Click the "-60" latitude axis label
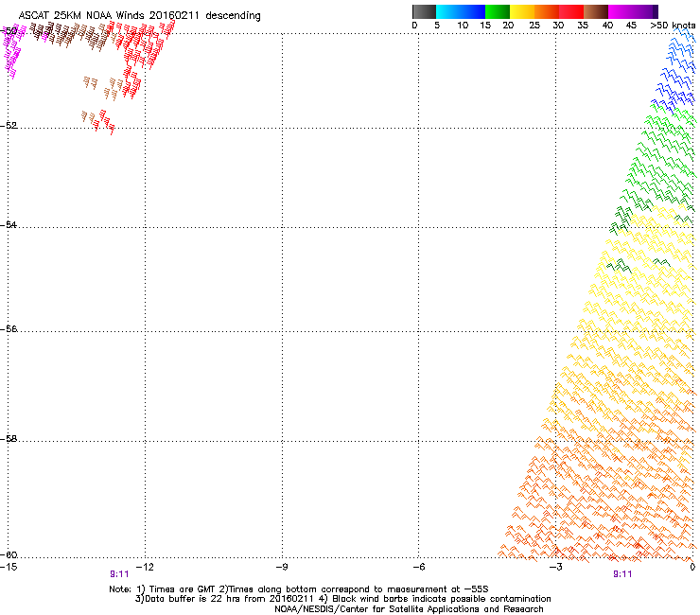 click(9, 554)
